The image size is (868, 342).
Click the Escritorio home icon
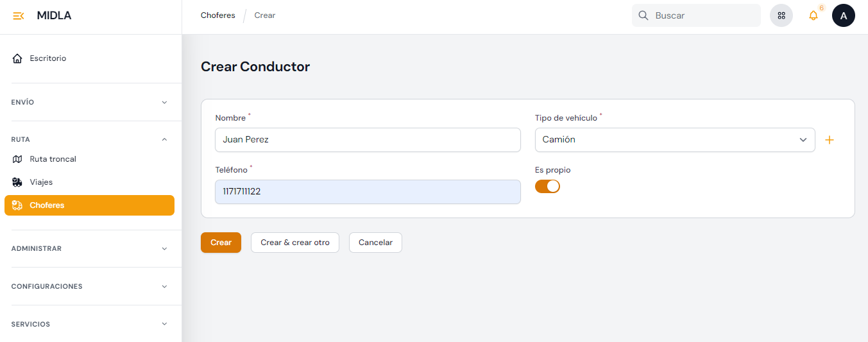coord(17,58)
